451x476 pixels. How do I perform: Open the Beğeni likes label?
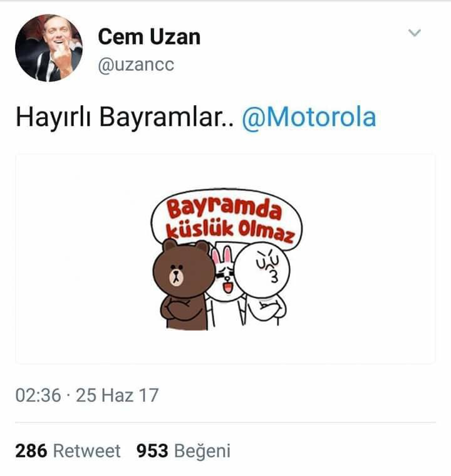coord(202,452)
